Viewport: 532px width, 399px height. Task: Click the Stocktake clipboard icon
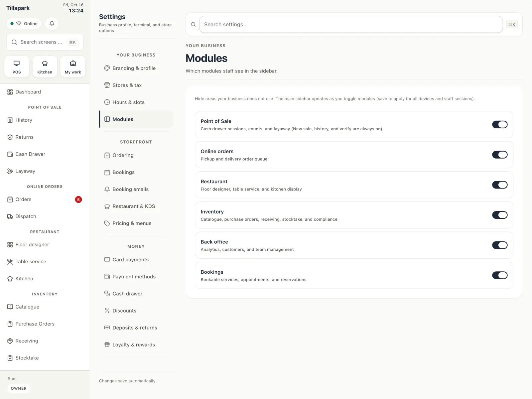(10, 358)
